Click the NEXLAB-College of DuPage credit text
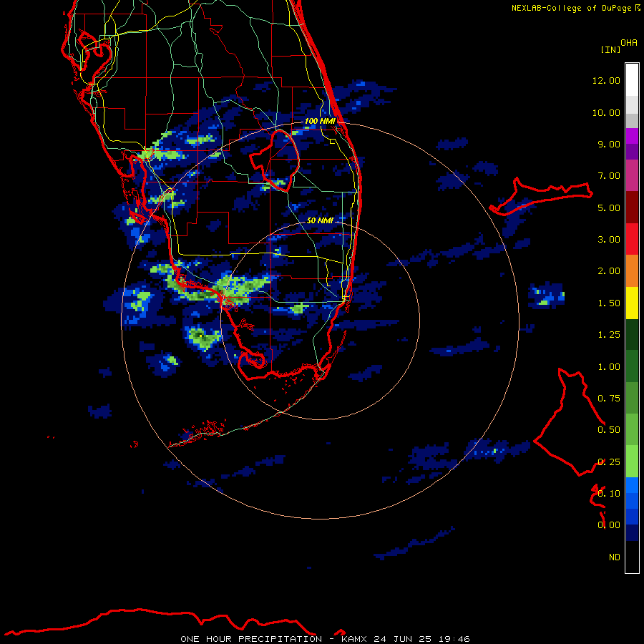 pyautogui.click(x=575, y=8)
